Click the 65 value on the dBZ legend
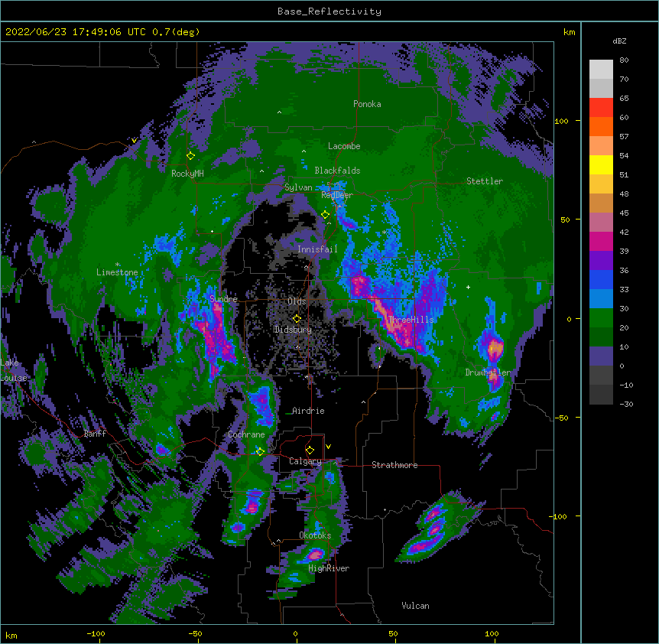This screenshot has width=659, height=644. coord(624,98)
